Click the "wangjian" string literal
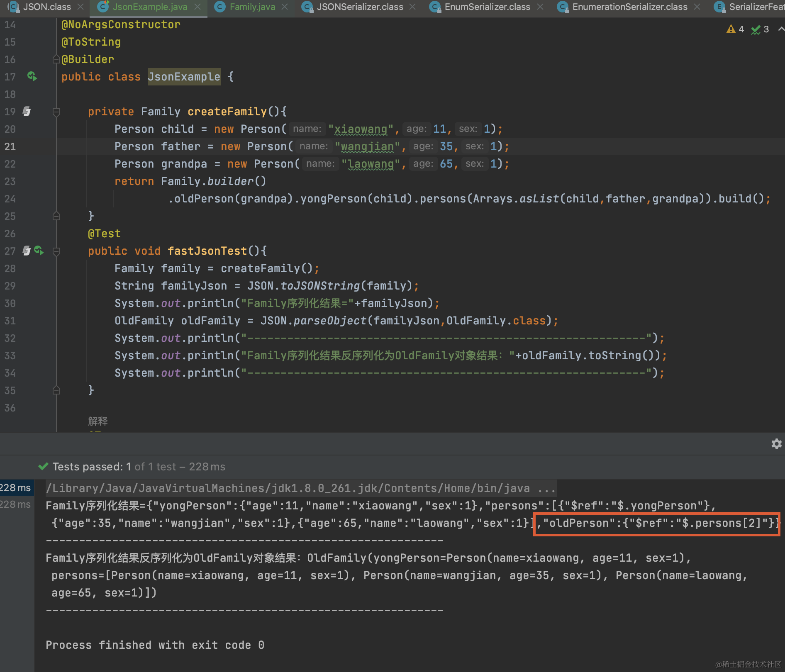The image size is (785, 672). pyautogui.click(x=367, y=146)
